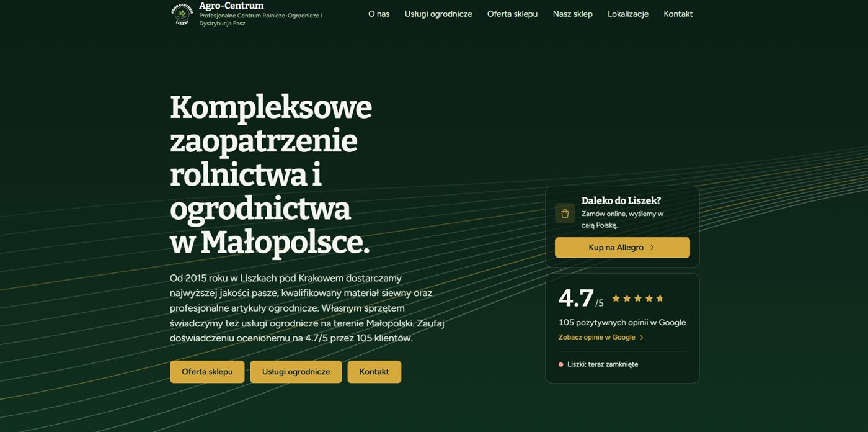
Task: Click the Profesjonalne Centrum Rolniczo-Ogrodnicze tagline
Action: point(260,19)
